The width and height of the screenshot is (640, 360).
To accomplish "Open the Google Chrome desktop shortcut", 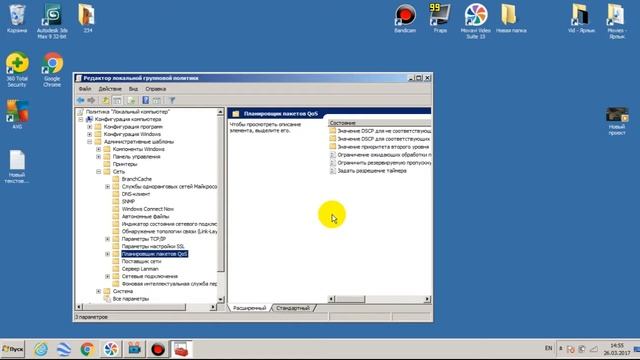I will 52,69.
